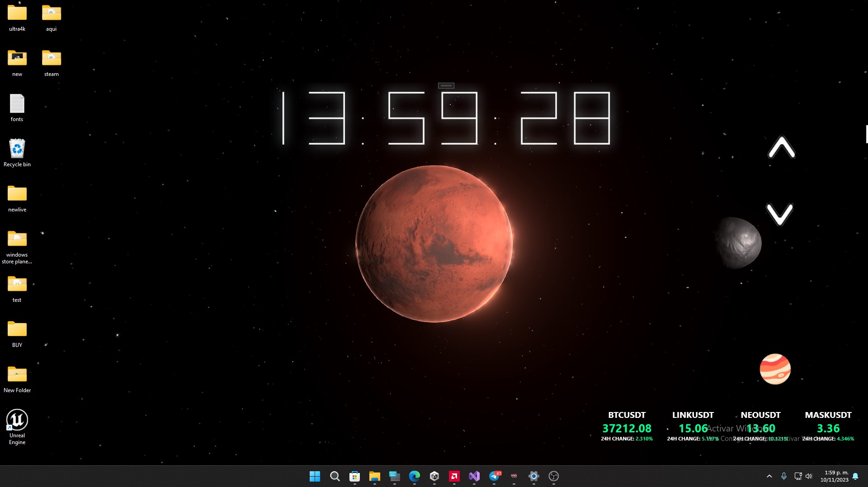Click the LINKUSDT ticker label
Viewport: 868px width, 487px height.
tap(693, 415)
